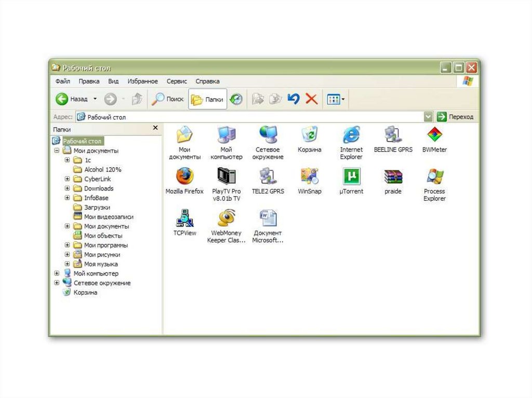The height and width of the screenshot is (398, 532).
Task: Select the Документ Microsoft Word file icon
Action: pyautogui.click(x=268, y=217)
